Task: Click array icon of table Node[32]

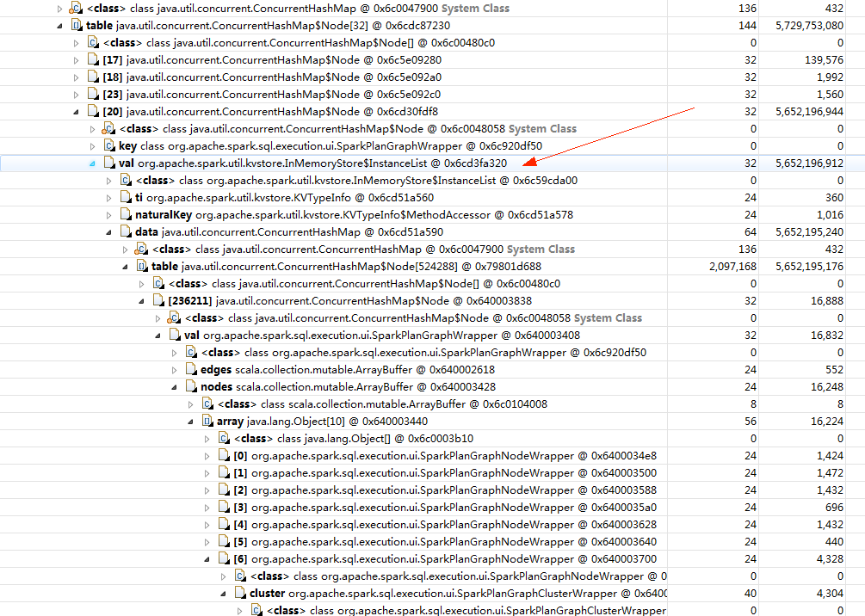Action: [76, 25]
